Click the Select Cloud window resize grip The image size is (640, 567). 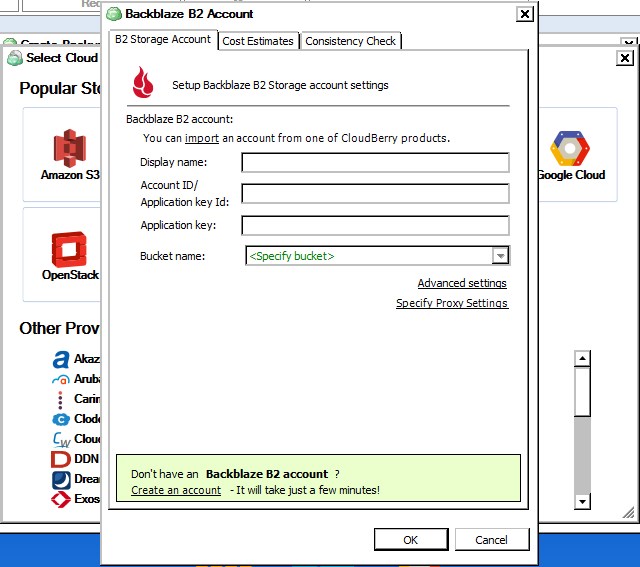click(629, 513)
